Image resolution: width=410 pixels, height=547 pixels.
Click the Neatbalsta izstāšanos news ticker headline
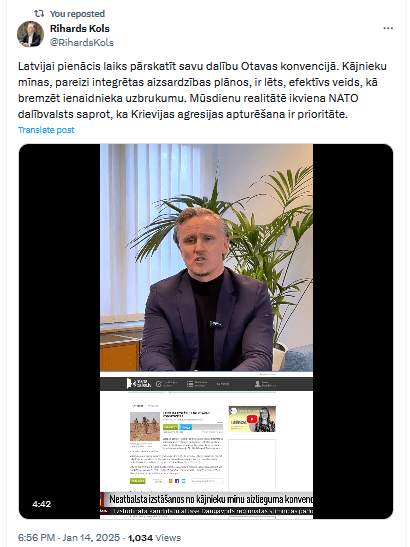tap(211, 499)
